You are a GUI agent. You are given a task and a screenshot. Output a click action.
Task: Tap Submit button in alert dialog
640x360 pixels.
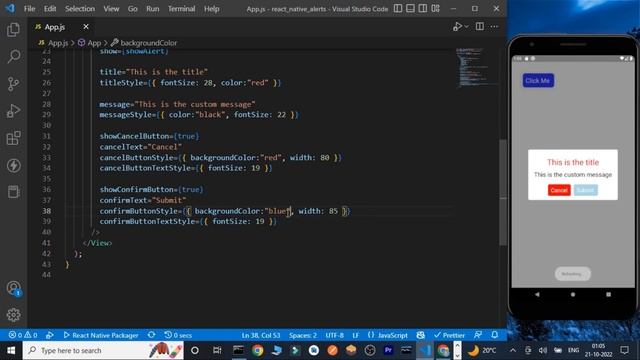coord(585,190)
